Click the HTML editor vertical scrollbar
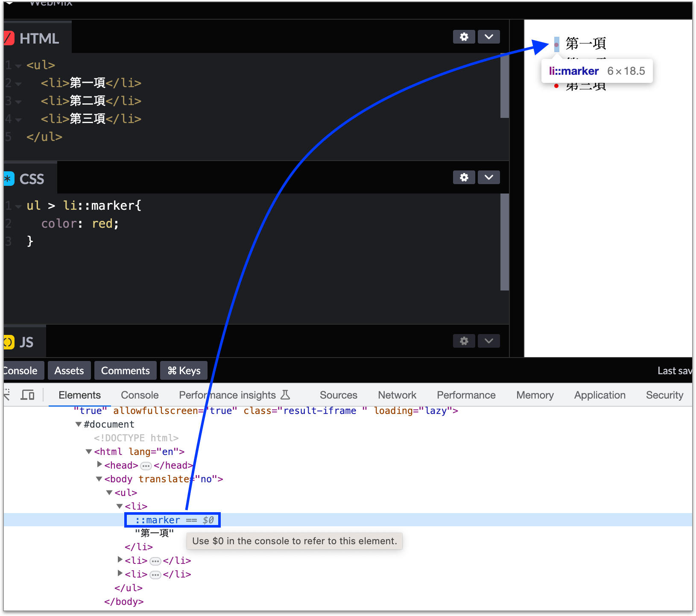The width and height of the screenshot is (696, 616). pyautogui.click(x=504, y=85)
